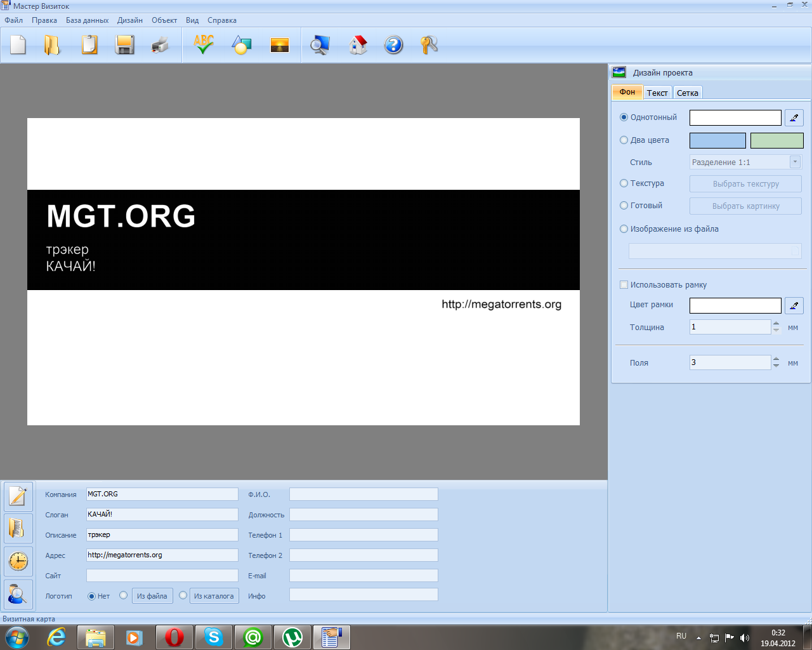Switch to the Сетка tab
The image size is (812, 650).
pyautogui.click(x=688, y=93)
